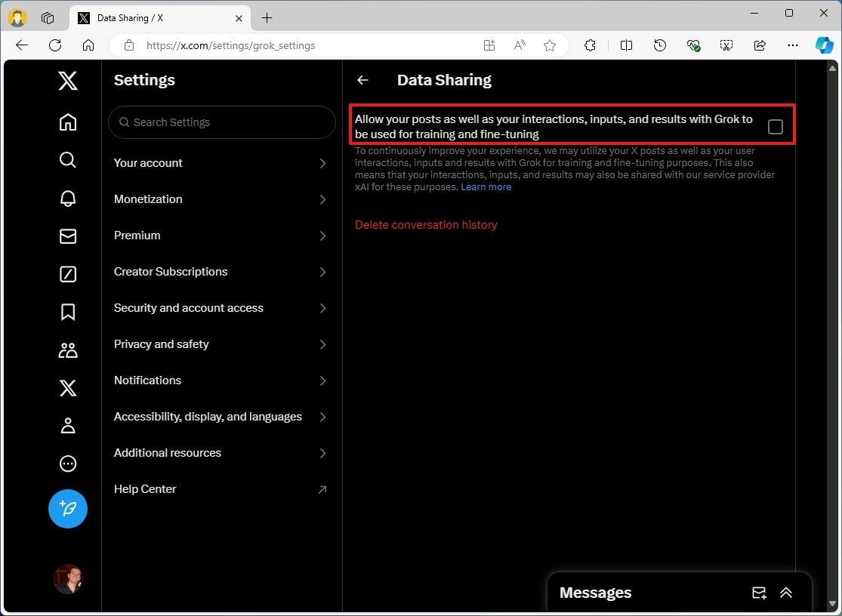Select the Explore search icon
Screen dimensions: 842x616
click(x=68, y=160)
